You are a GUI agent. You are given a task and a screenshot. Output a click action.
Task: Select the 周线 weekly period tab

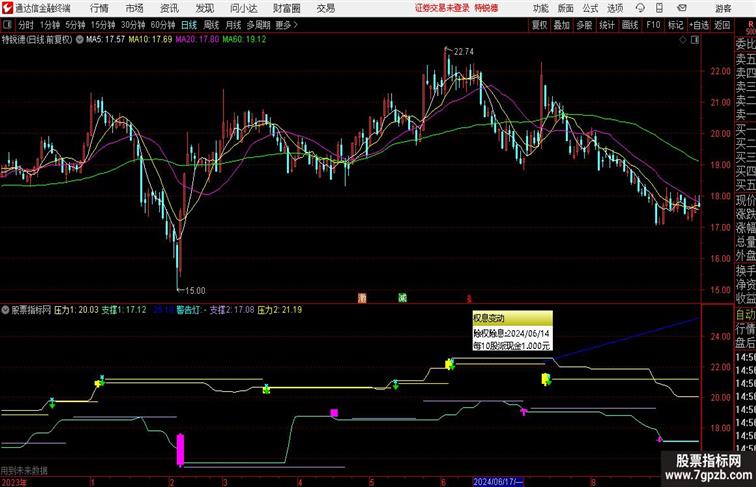click(x=211, y=25)
